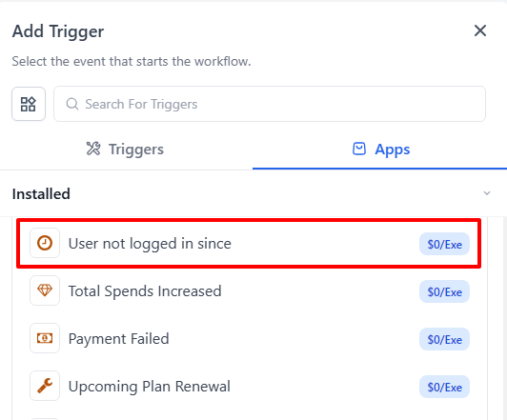Click the $0/Exe badge on Payment Failed
507x420 pixels.
pos(444,339)
